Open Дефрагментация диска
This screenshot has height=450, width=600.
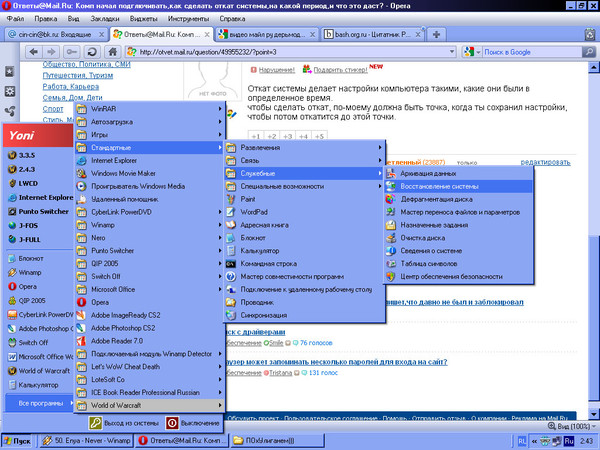point(458,199)
